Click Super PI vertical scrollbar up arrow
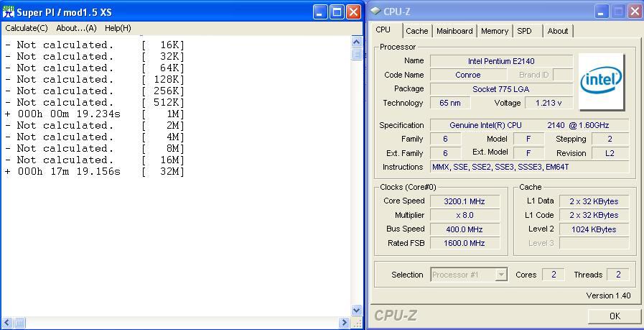 [357, 42]
